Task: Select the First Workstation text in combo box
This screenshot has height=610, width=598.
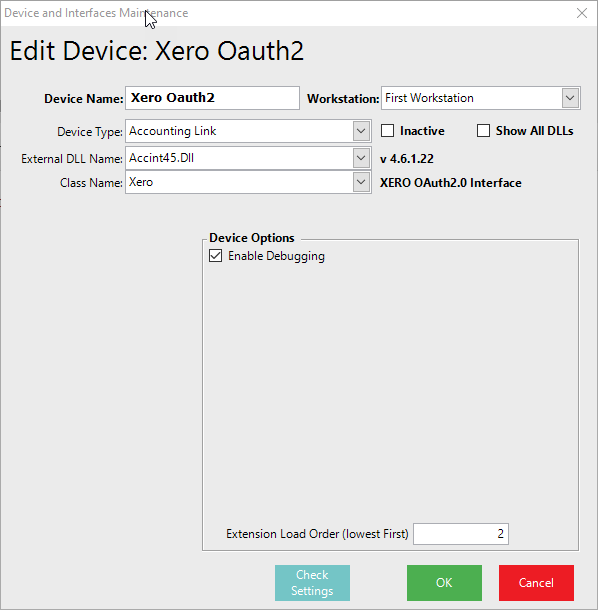Action: pos(429,98)
